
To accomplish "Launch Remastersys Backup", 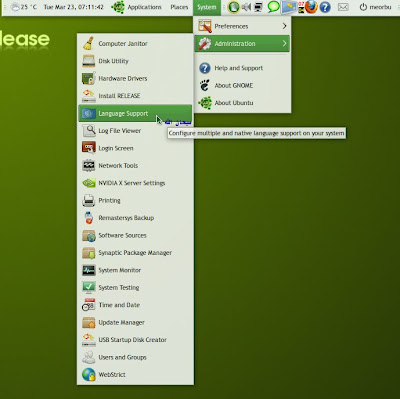I will pos(135,218).
